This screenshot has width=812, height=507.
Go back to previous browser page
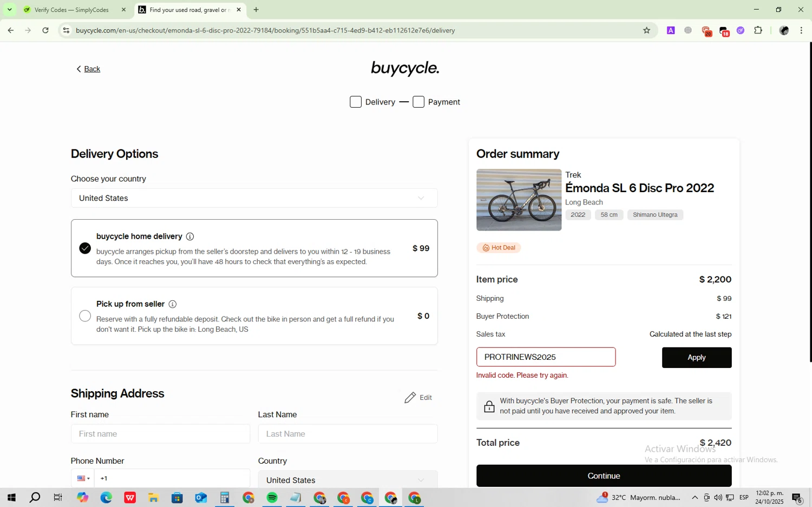point(11,30)
